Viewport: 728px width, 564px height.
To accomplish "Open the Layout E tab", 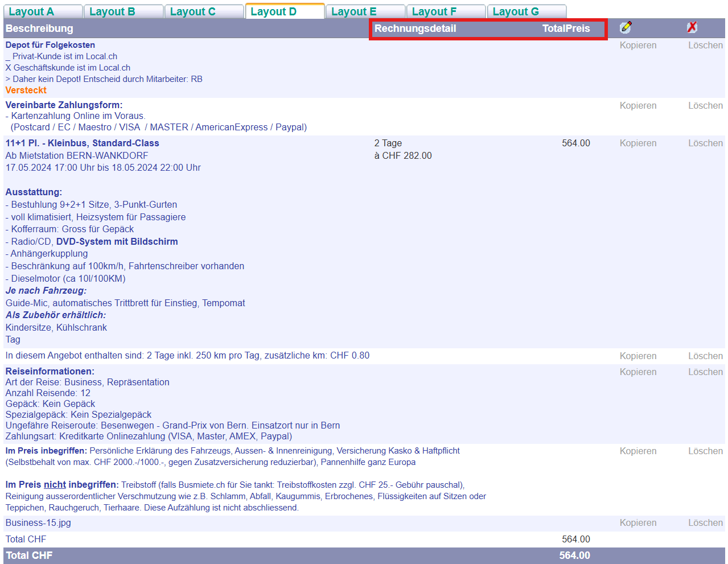I will point(366,11).
